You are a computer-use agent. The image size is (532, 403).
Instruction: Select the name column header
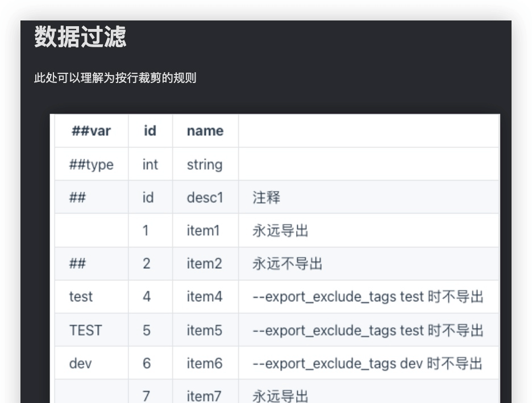coord(205,131)
